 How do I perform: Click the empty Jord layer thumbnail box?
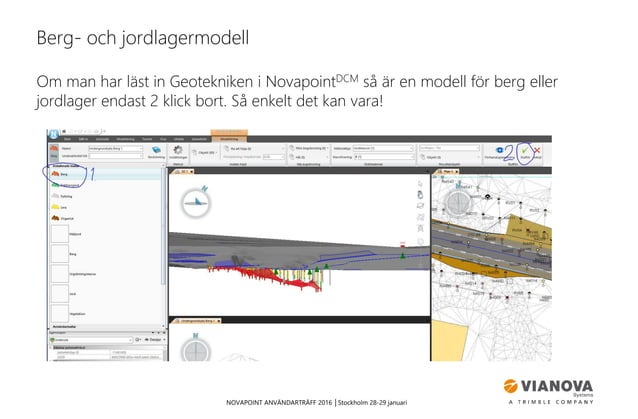(59, 294)
